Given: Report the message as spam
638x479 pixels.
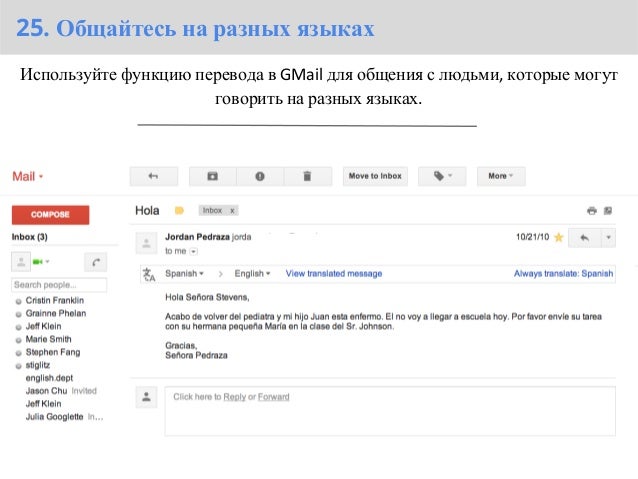Looking at the screenshot, I should (x=260, y=176).
